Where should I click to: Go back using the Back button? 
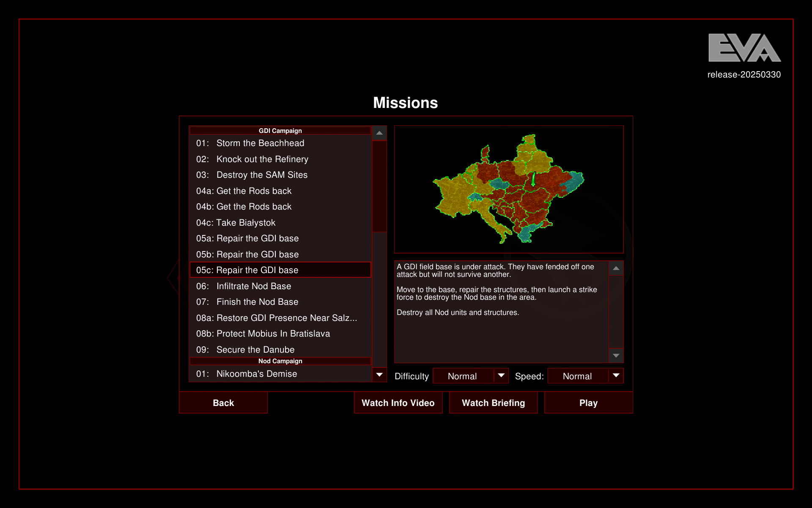(x=223, y=403)
